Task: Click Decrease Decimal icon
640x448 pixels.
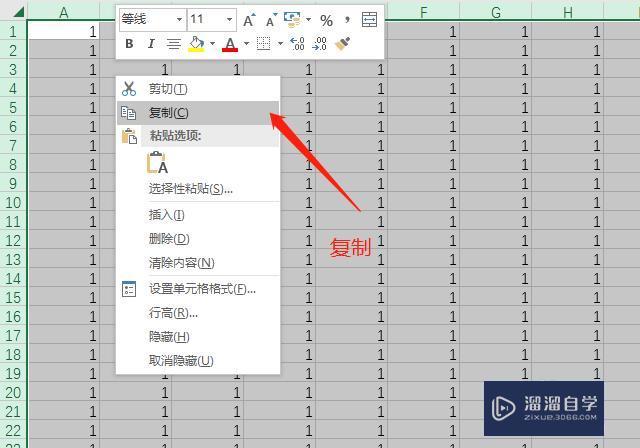Action: [x=320, y=43]
